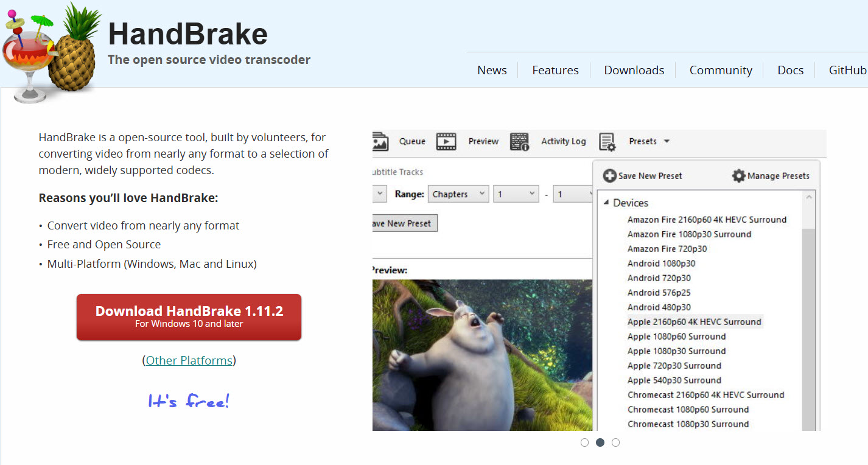Screen dimensions: 868x465
Task: Open the News menu item
Action: pos(492,70)
